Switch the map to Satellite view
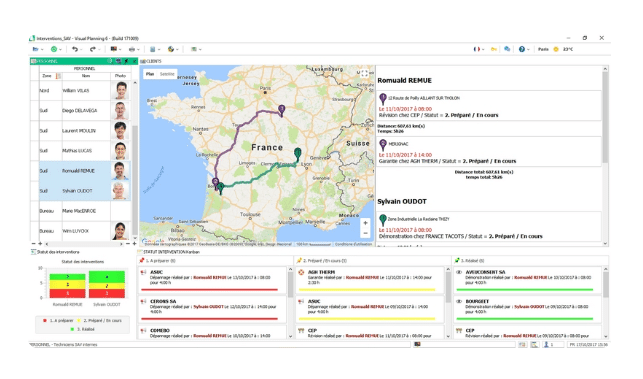Image resolution: width=643 pixels, height=379 pixels. coord(167,74)
